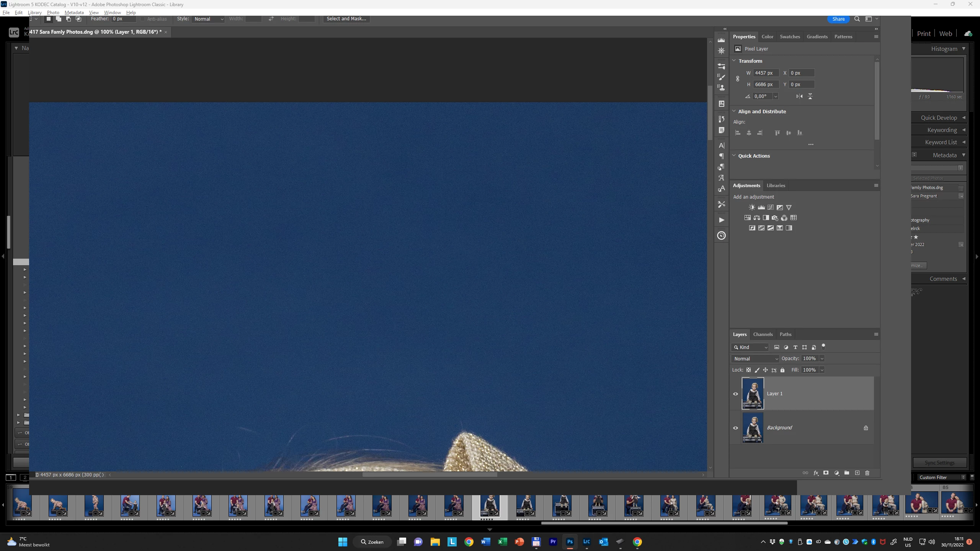Filter layers for type layers

point(795,347)
